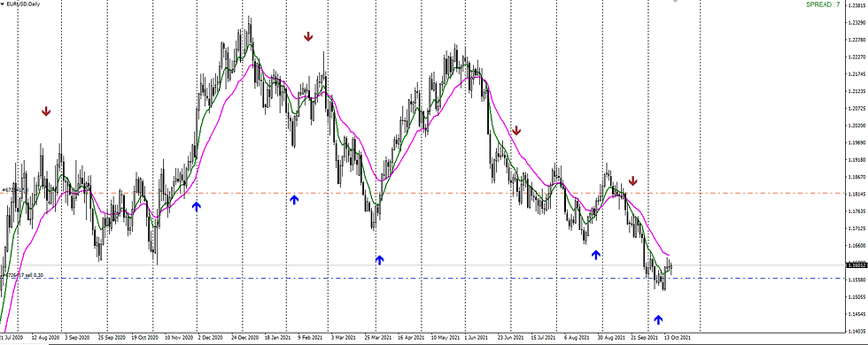868x345 pixels.
Task: Click the green SPREAD : 7 label
Action: (x=823, y=4)
